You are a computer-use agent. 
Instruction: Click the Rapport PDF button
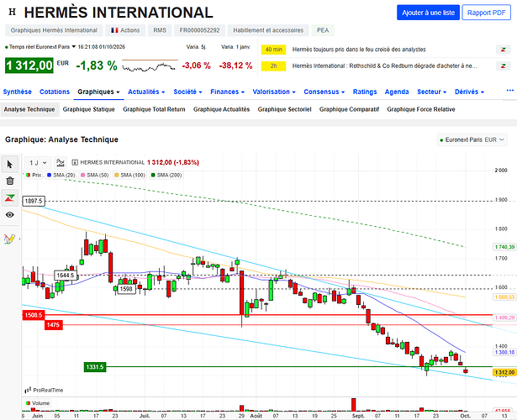487,13
